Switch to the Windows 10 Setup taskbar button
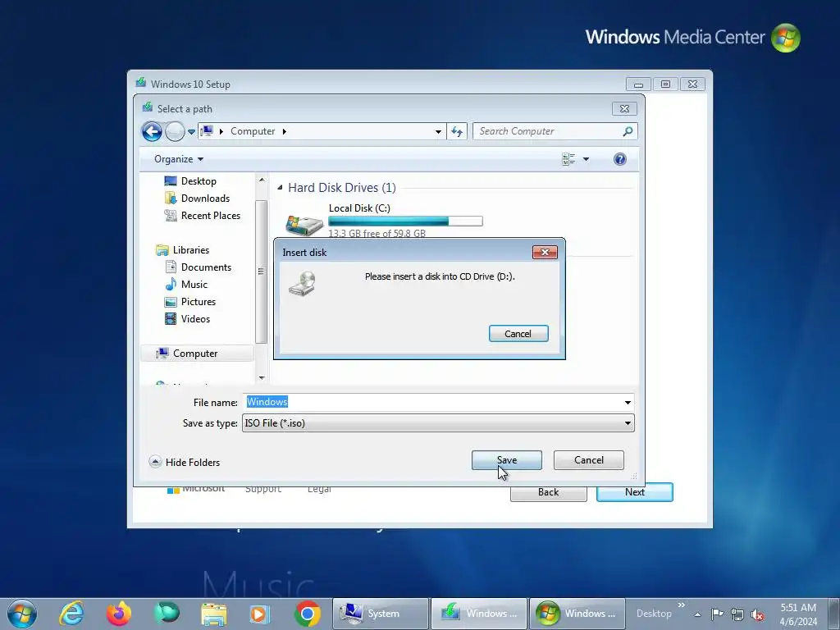 pyautogui.click(x=479, y=614)
